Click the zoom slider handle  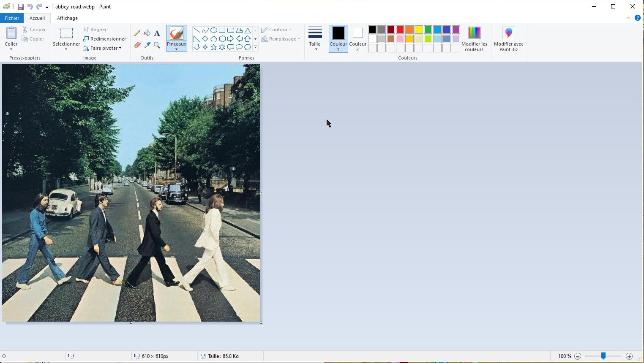point(603,356)
